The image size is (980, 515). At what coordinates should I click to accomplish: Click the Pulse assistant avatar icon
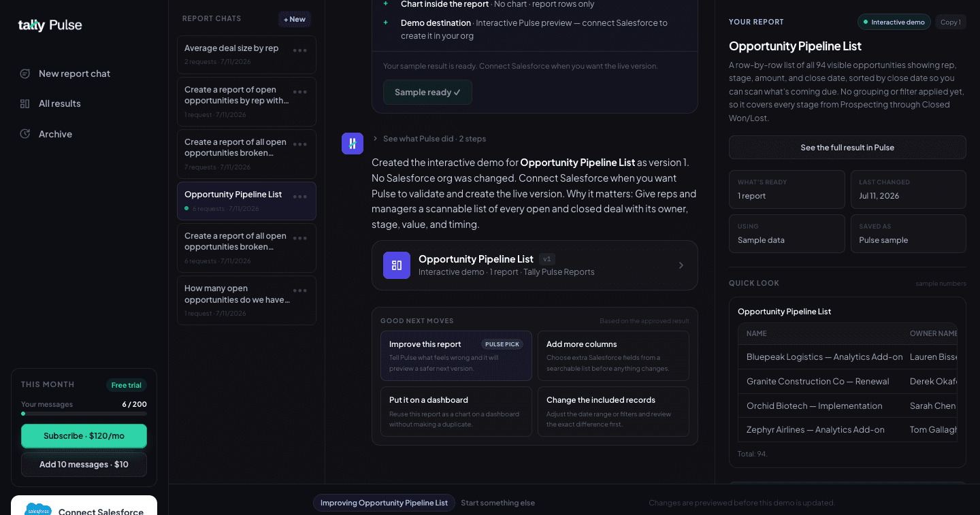(x=353, y=144)
